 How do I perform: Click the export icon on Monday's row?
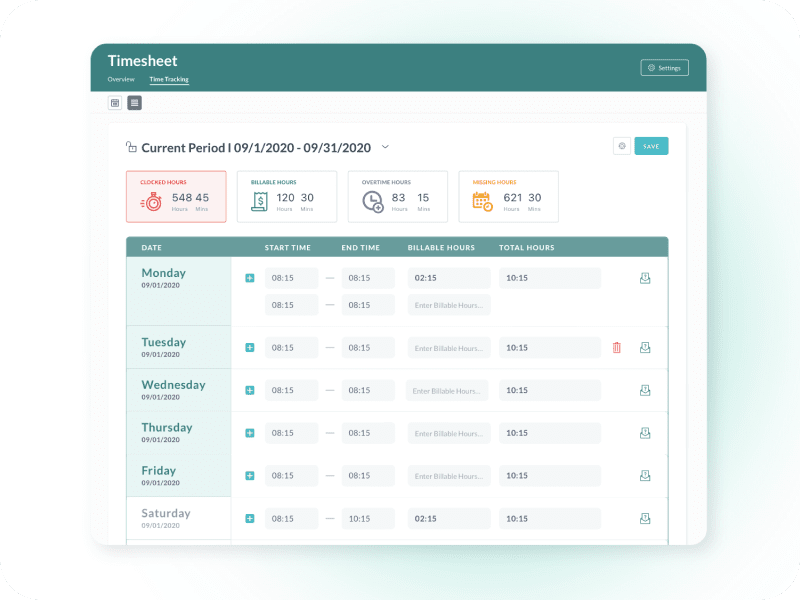click(645, 277)
